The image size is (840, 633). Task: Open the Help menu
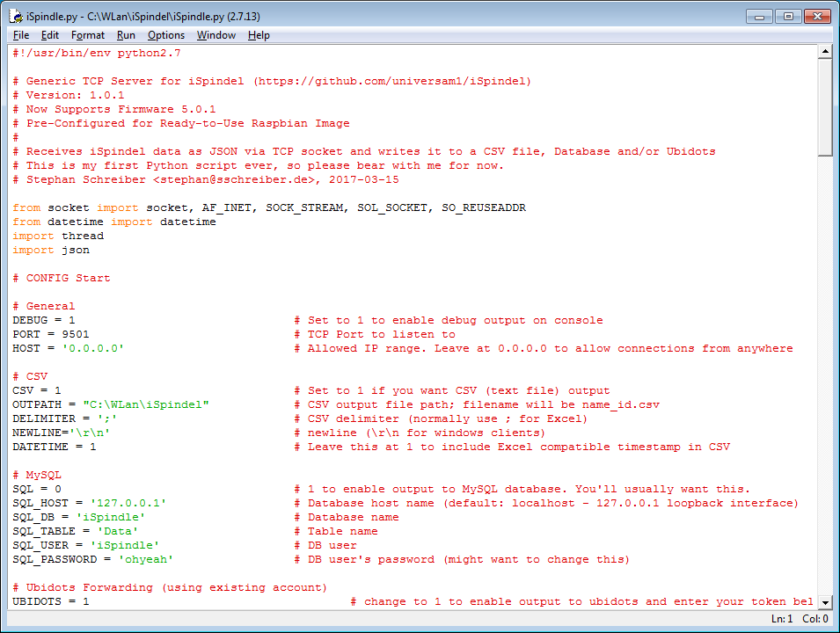click(x=259, y=35)
